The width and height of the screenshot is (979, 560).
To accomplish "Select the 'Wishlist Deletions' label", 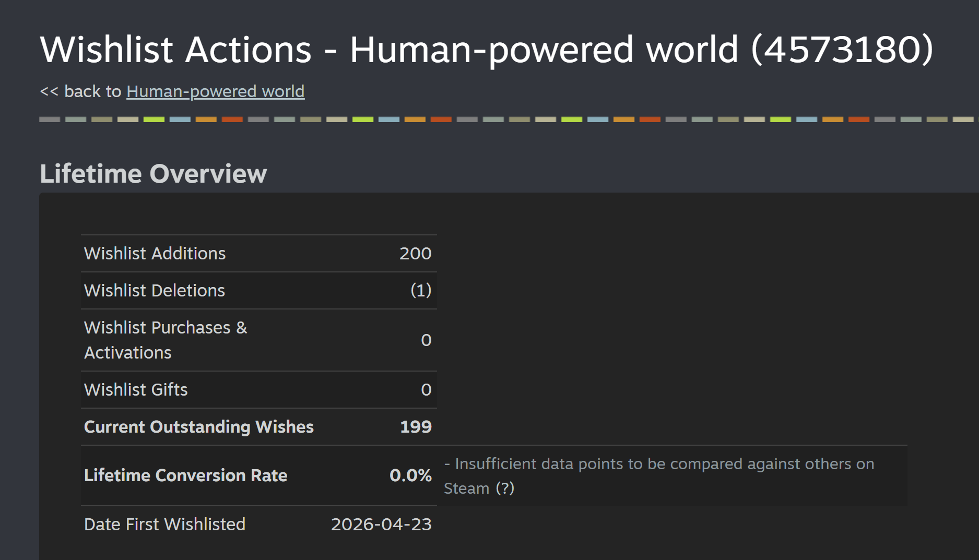I will click(x=154, y=291).
